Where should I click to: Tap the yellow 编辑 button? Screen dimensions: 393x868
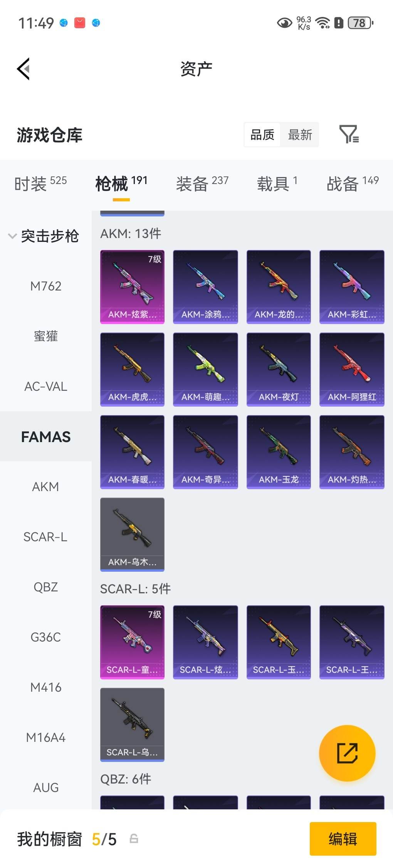click(x=343, y=839)
